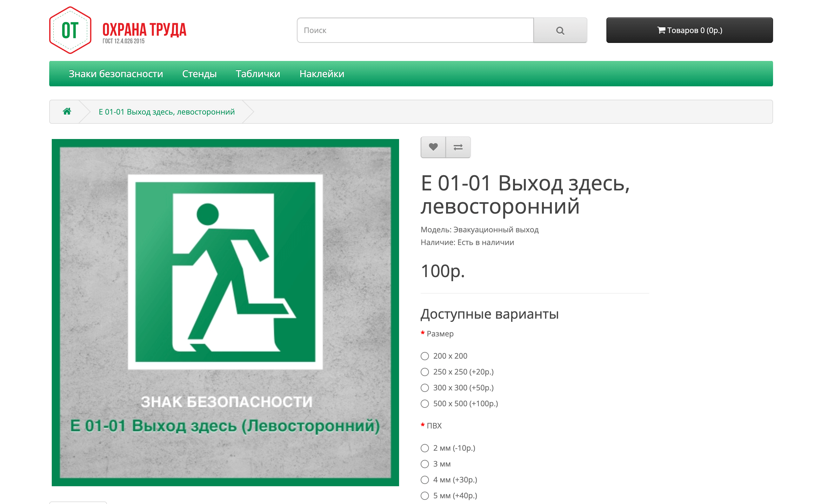The width and height of the screenshot is (821, 504).
Task: Pick the 500 x 500 size radio
Action: point(425,404)
